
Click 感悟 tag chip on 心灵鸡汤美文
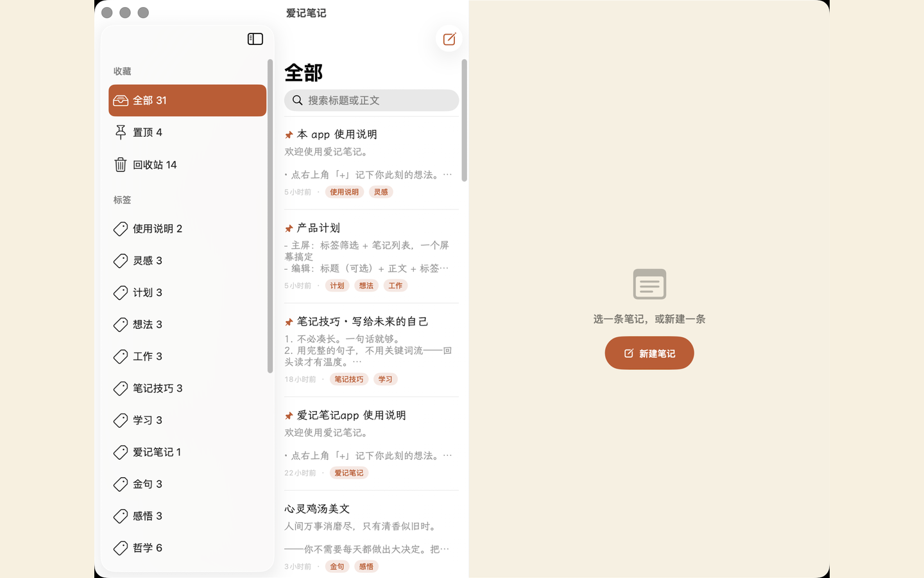[366, 566]
